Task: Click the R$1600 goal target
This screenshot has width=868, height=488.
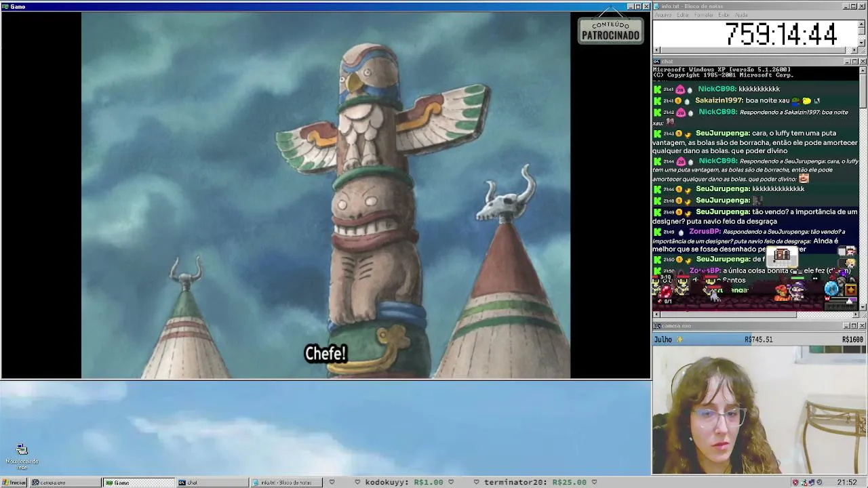Action: pos(852,340)
